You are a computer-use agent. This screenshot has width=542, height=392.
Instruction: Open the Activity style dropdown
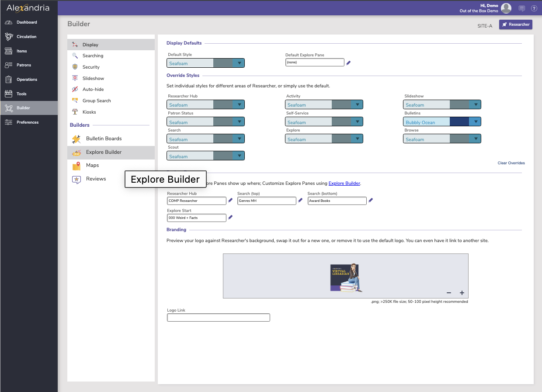[x=324, y=105]
